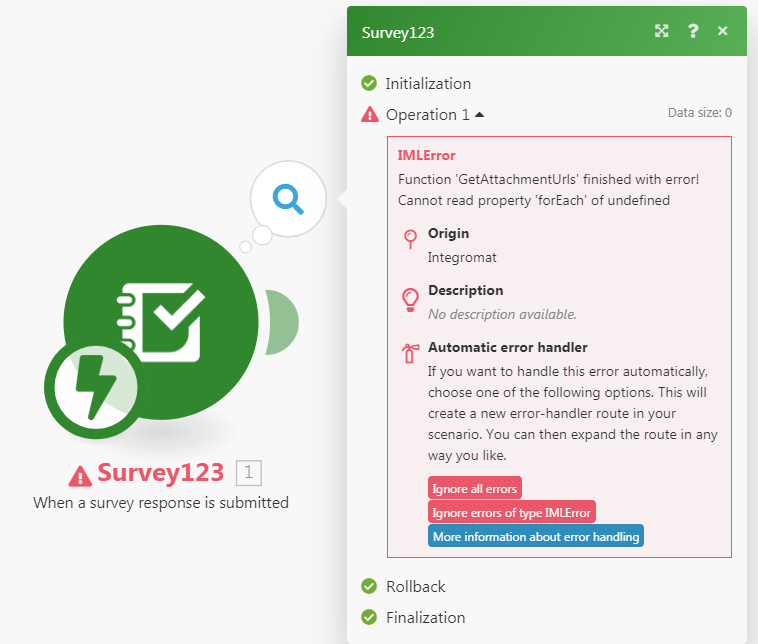Click the warning icon beside Operation 1
This screenshot has height=644, width=758.
click(370, 115)
